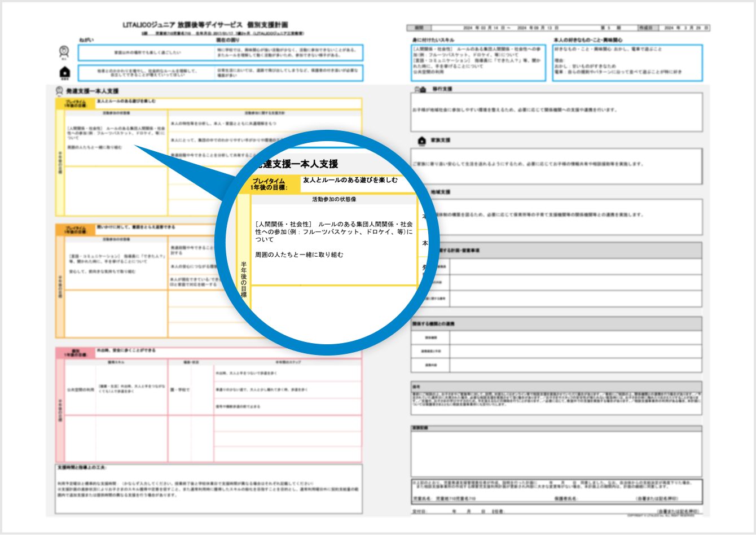Click the black house icon beside the second ねがい box
The image size is (756, 535).
(64, 72)
